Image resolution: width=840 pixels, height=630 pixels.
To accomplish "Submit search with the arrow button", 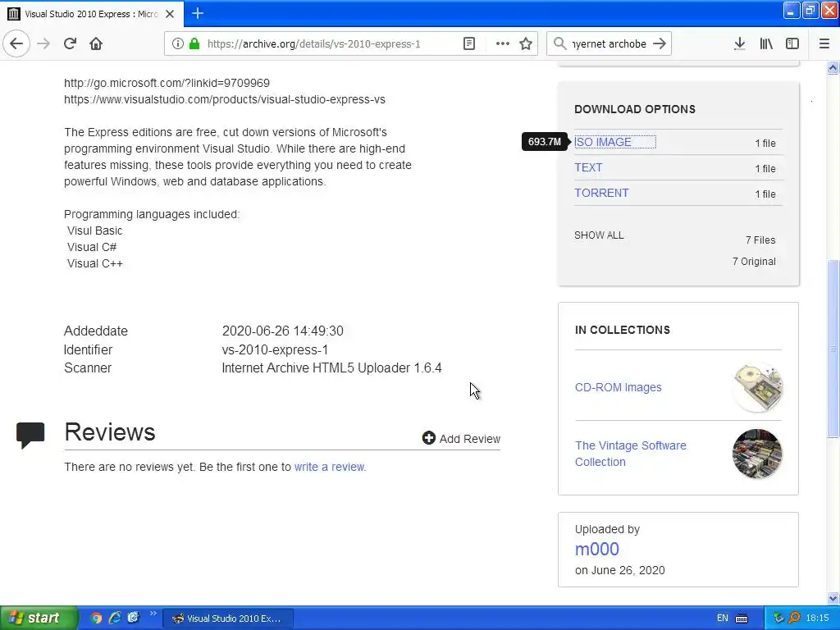I will pos(660,43).
